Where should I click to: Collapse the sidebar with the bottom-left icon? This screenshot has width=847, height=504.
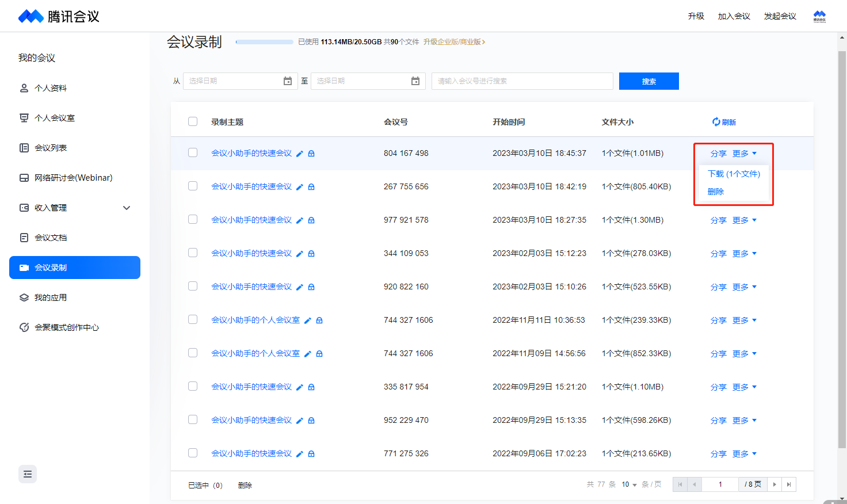(28, 474)
